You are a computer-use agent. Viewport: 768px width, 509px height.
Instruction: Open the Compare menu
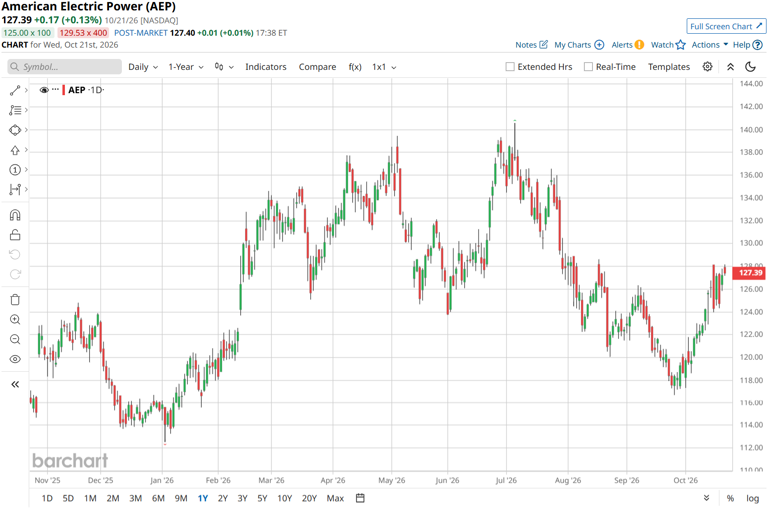317,67
